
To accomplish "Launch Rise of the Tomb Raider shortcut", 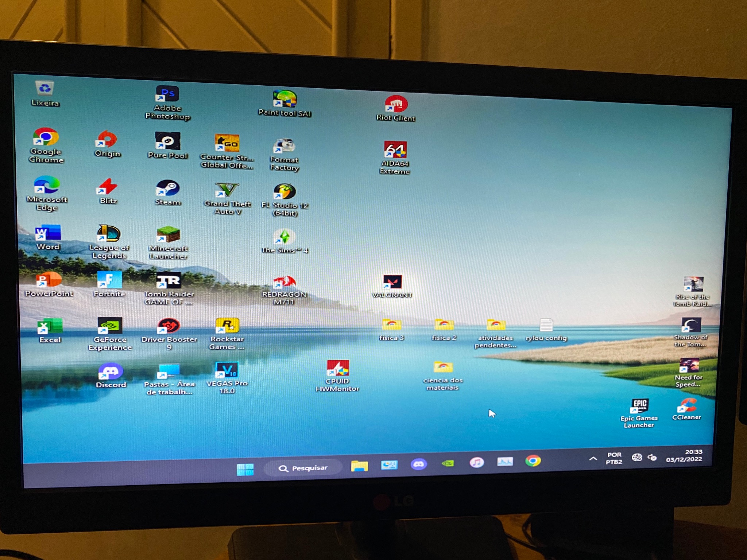I will [x=692, y=292].
